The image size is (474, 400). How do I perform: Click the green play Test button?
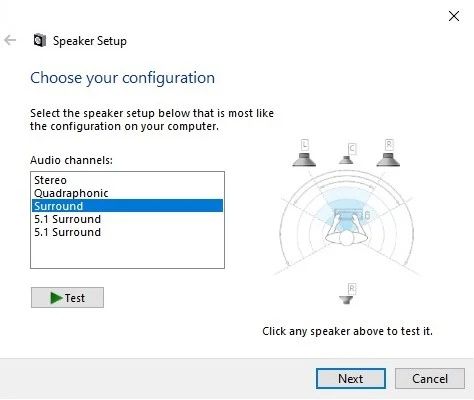point(67,297)
